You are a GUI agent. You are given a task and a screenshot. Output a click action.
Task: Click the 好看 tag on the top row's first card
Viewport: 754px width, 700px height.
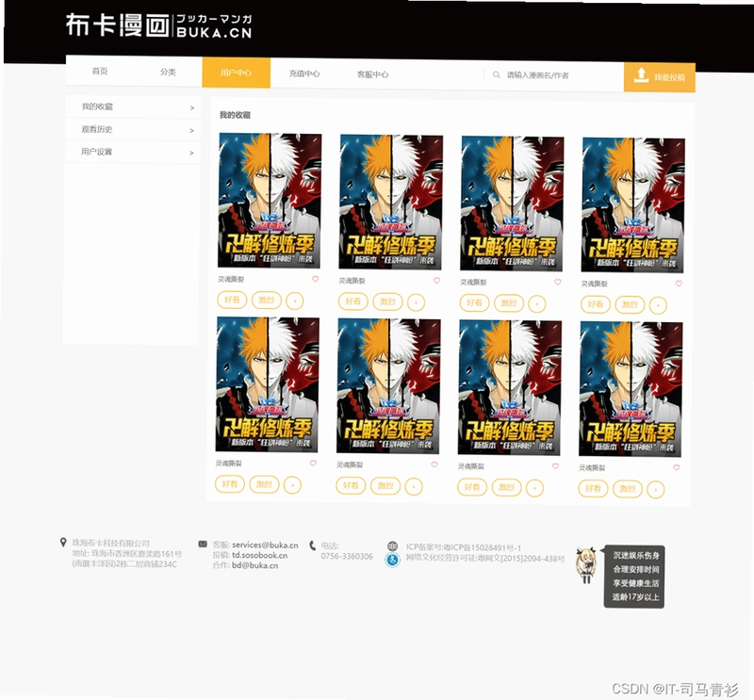click(232, 300)
